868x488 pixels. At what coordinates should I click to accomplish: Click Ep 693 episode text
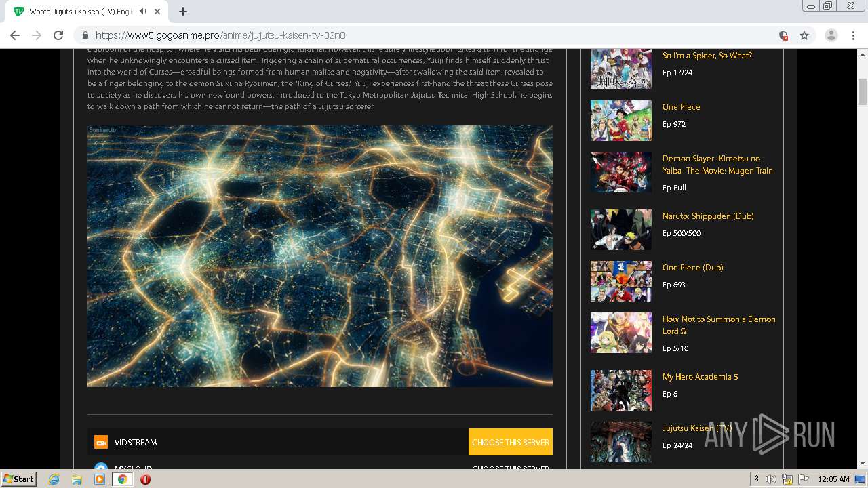pos(674,285)
